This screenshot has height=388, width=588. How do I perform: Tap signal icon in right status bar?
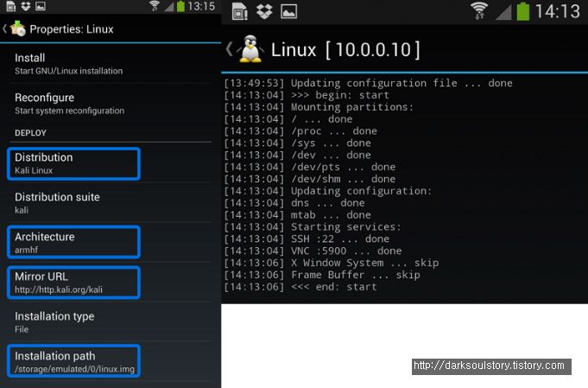coord(503,12)
